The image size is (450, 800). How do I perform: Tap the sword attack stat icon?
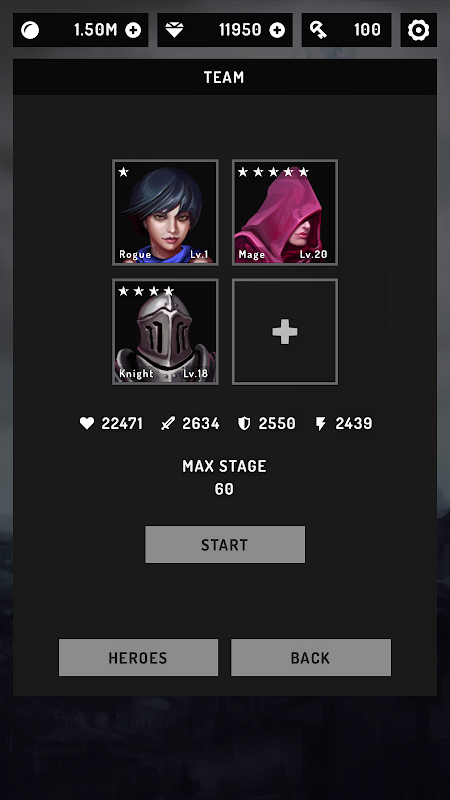168,423
